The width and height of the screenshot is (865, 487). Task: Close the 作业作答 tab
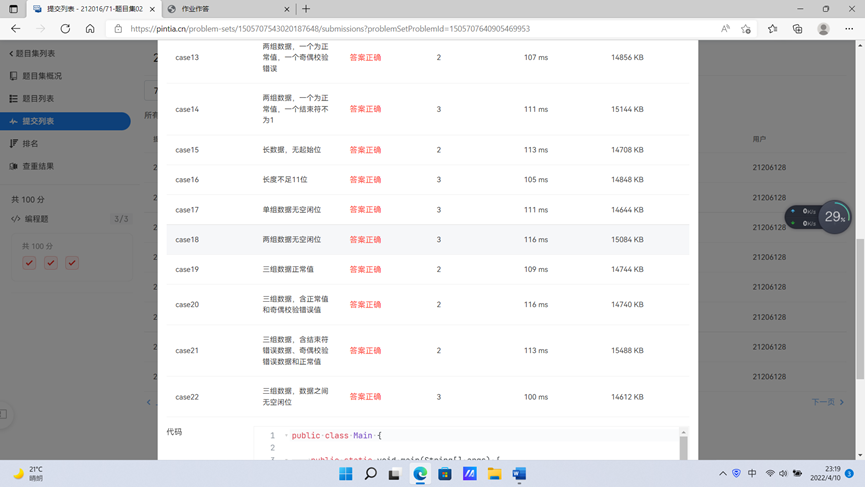click(287, 9)
